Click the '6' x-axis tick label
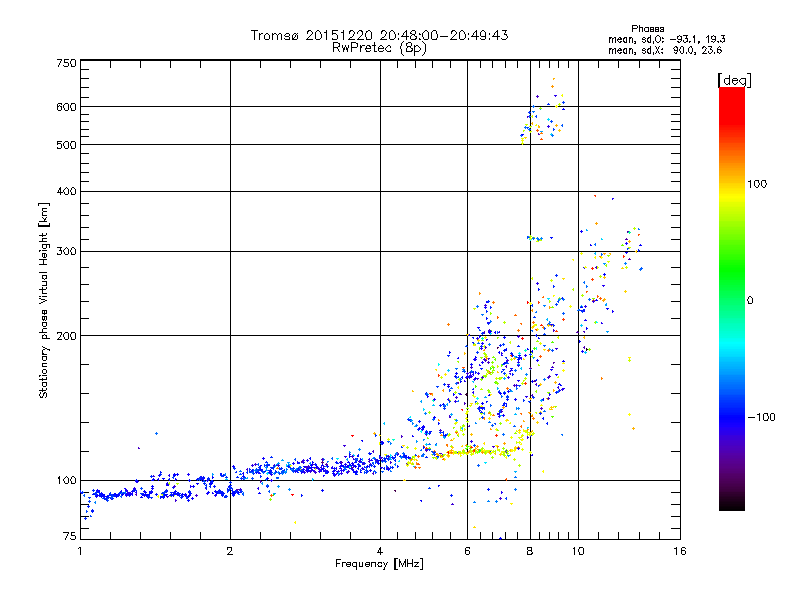The height and width of the screenshot is (600, 800). coord(467,551)
